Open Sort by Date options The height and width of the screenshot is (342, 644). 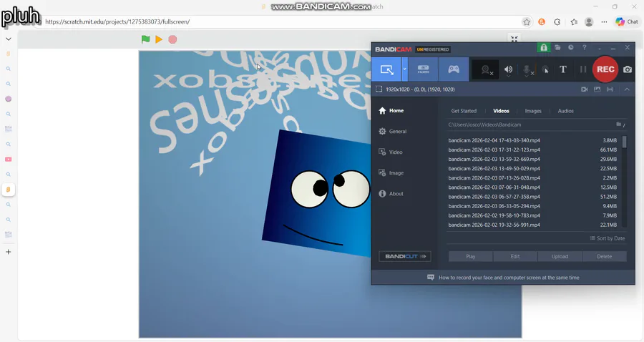click(608, 238)
